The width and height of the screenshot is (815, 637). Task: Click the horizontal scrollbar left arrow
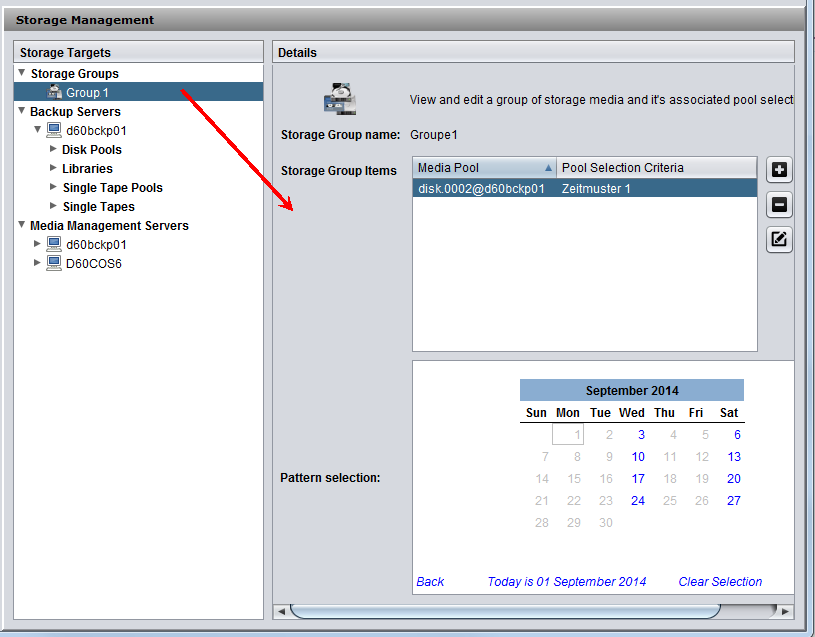click(281, 611)
